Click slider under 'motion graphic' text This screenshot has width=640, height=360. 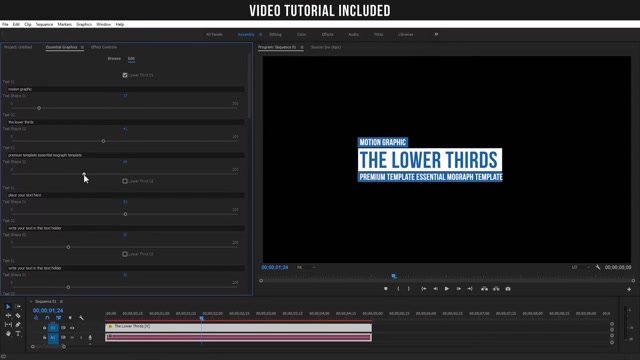[124, 108]
